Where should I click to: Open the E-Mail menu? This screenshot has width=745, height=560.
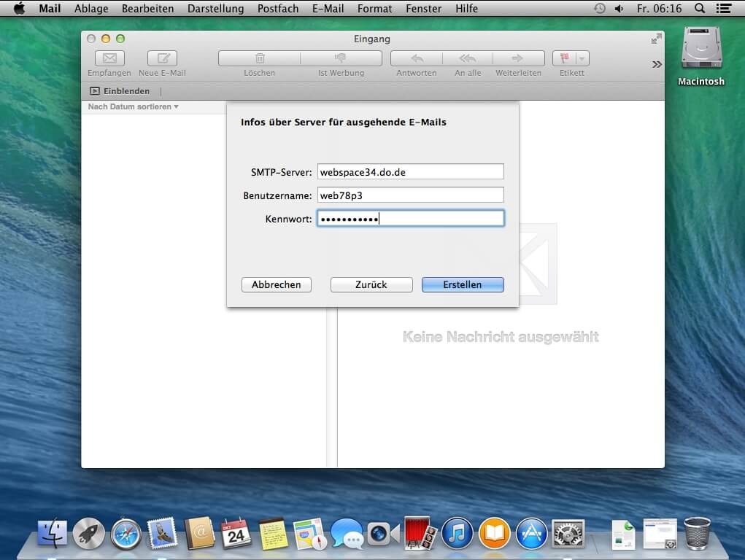click(x=328, y=9)
